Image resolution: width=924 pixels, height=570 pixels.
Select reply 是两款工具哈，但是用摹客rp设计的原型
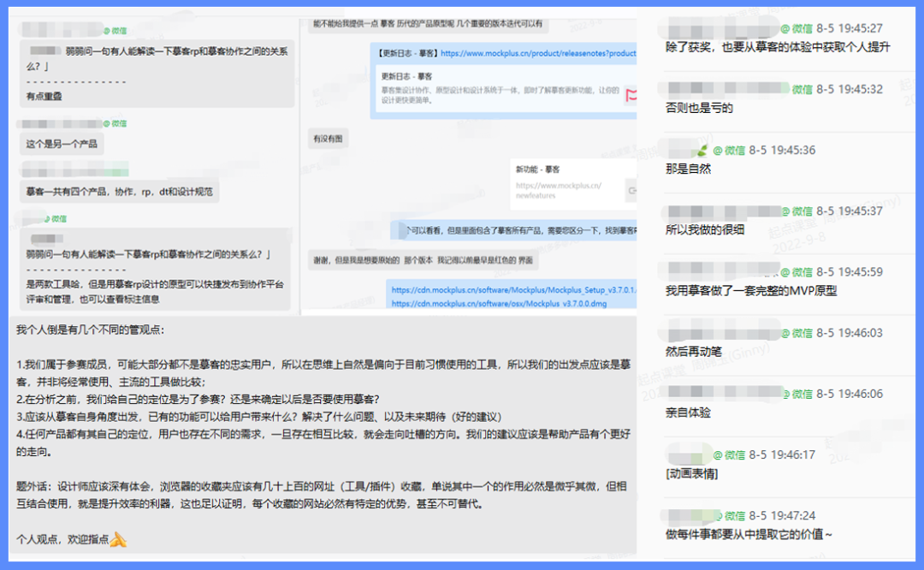click(155, 291)
